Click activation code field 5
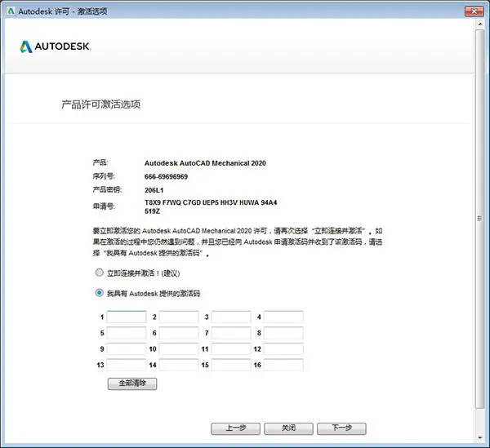The width and height of the screenshot is (490, 448). tap(127, 333)
